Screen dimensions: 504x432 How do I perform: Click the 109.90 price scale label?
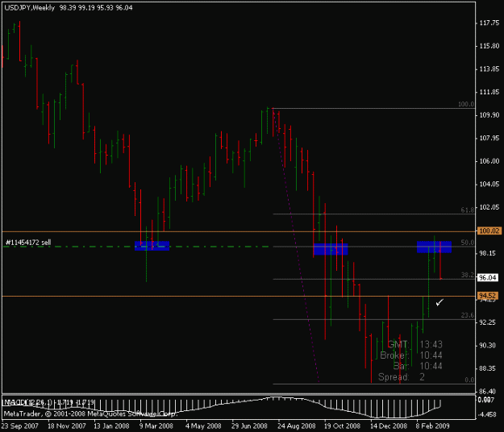[489, 115]
